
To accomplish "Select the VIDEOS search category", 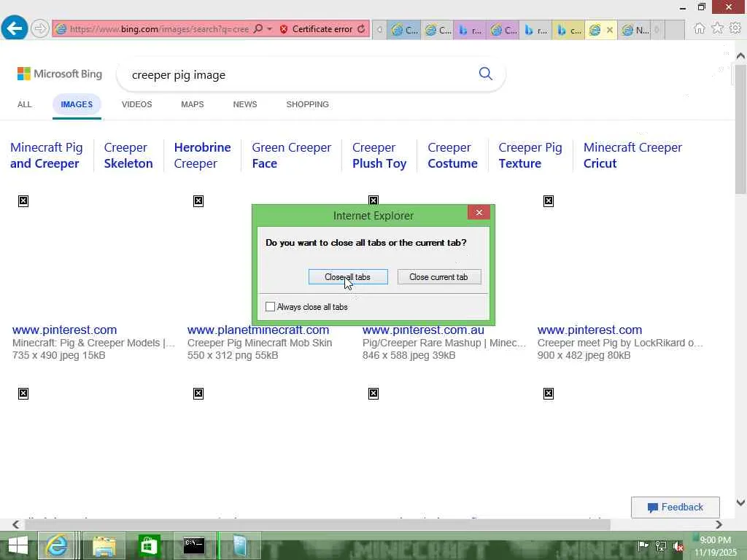I will click(x=136, y=104).
